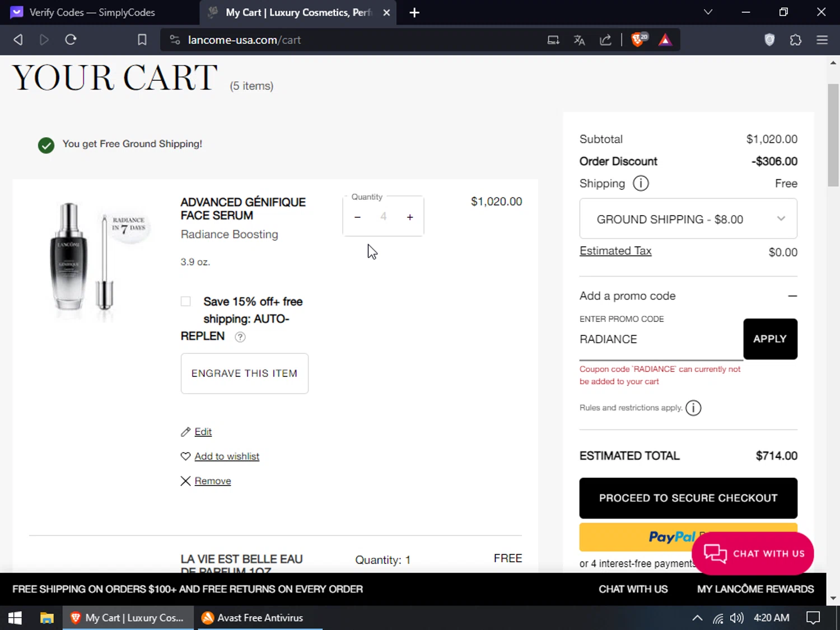Open rules and restrictions info icon
The image size is (840, 630).
(693, 408)
